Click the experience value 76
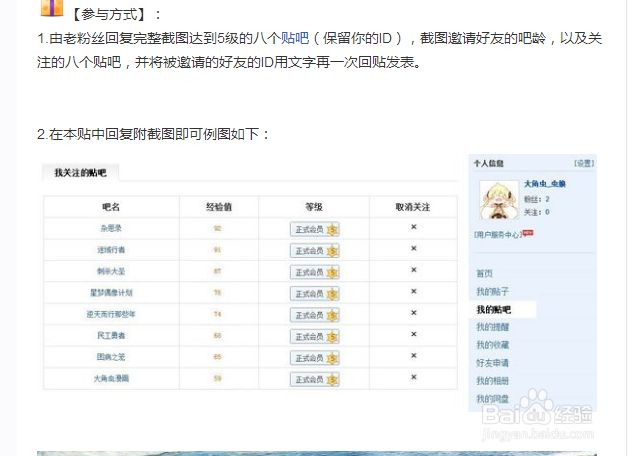 coord(217,293)
